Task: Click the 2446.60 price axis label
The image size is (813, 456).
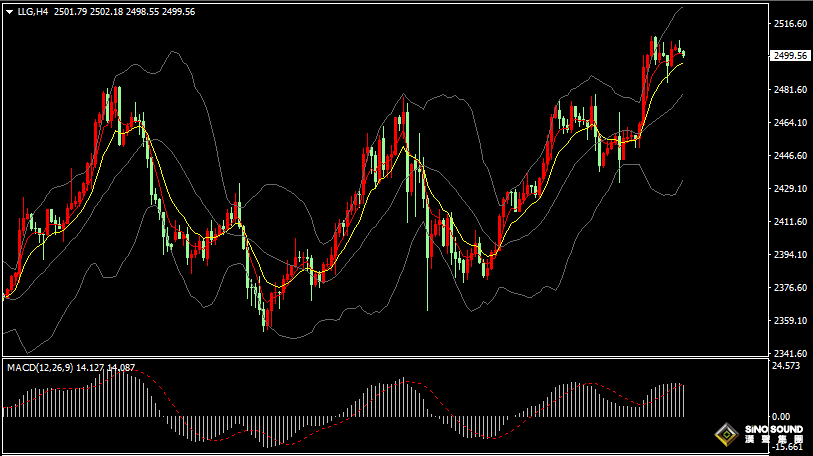Action: (x=791, y=156)
